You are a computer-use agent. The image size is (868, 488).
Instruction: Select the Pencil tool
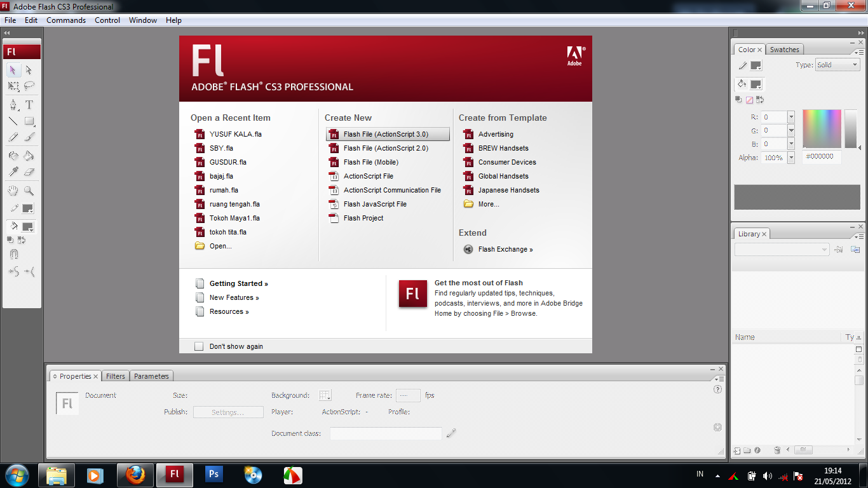click(x=13, y=137)
